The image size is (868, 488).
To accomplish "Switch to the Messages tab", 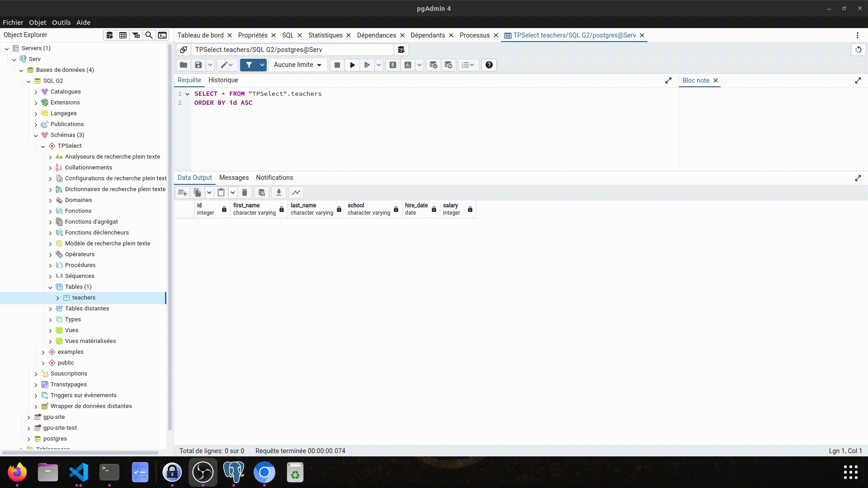I will pos(234,178).
